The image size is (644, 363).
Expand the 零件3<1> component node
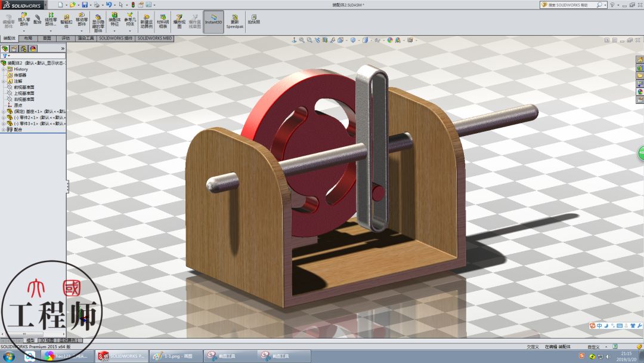[x=4, y=124]
